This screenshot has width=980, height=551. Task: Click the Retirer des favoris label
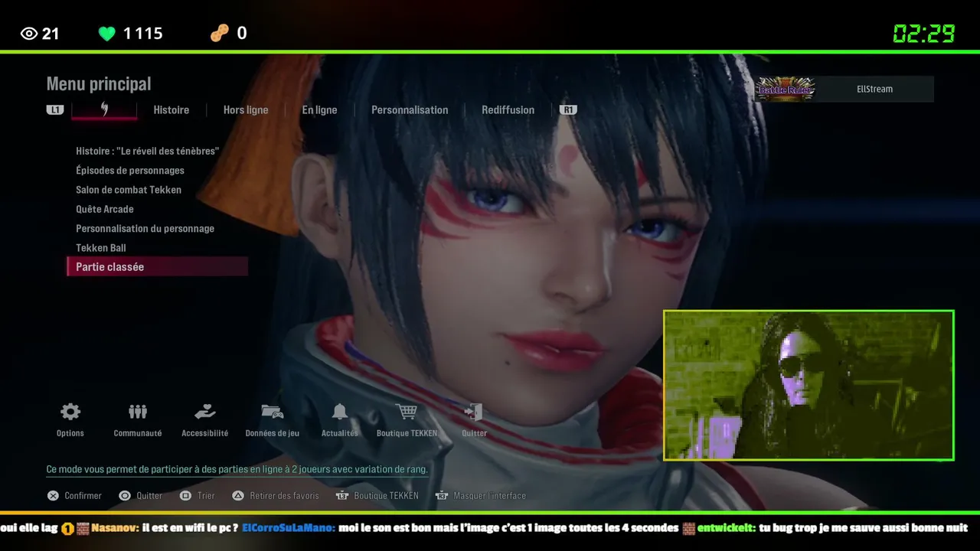(284, 496)
